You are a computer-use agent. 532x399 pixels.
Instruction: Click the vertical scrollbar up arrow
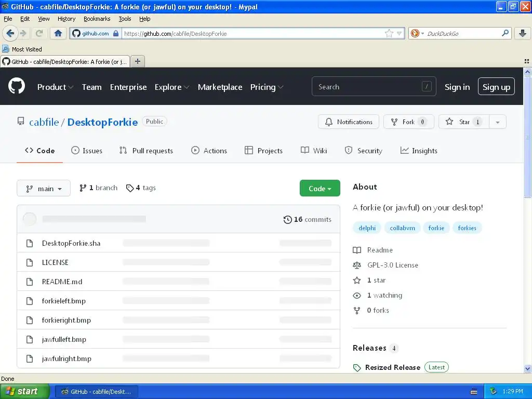(527, 72)
